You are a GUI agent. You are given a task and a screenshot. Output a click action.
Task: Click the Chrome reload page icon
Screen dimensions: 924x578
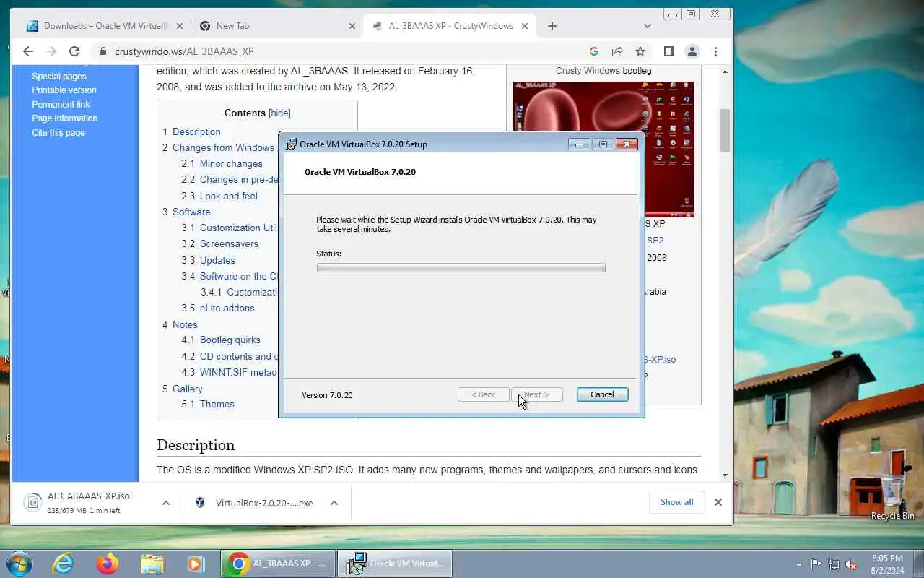(x=74, y=51)
